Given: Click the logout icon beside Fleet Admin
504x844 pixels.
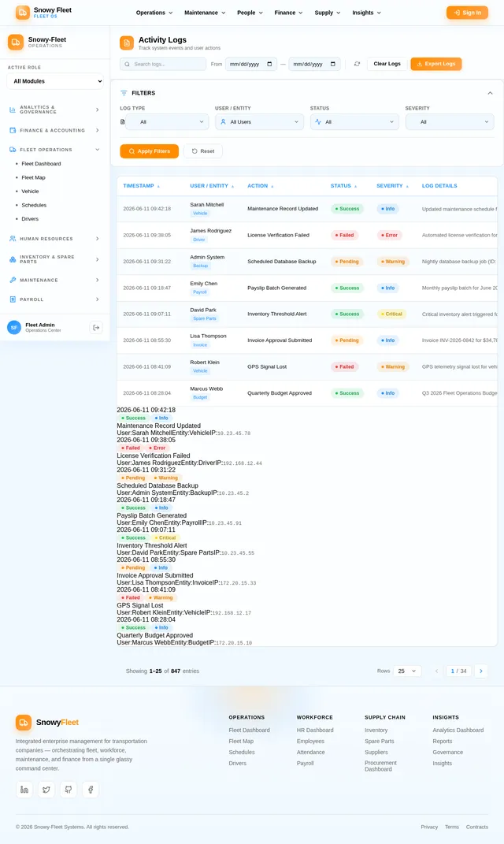Looking at the screenshot, I should [96, 327].
